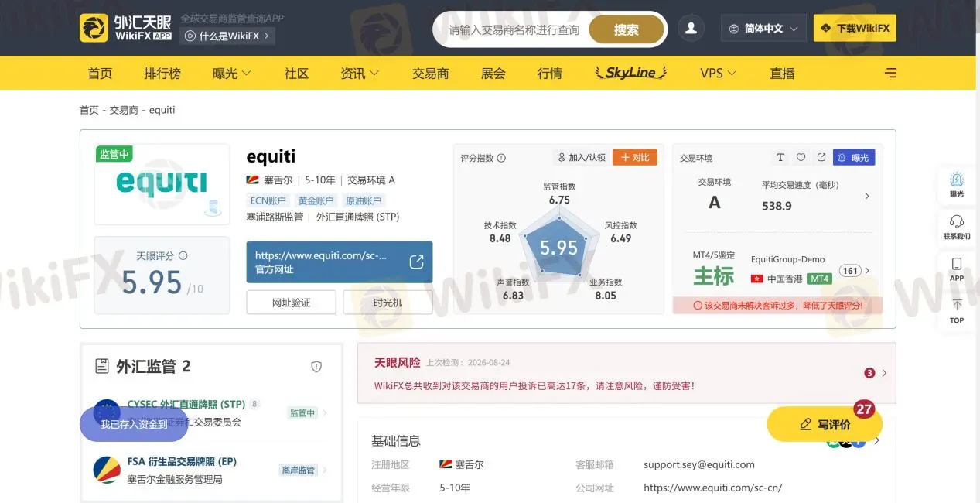Click the 原油账户 tag
The image size is (980, 503).
tap(364, 200)
